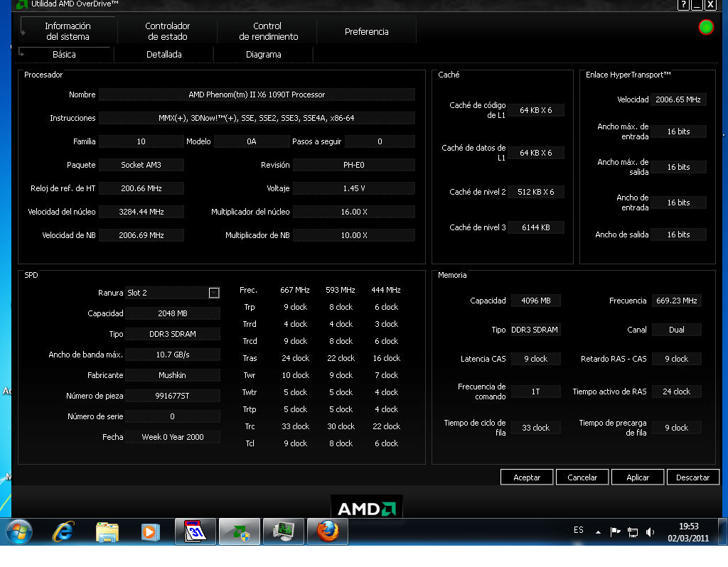Open the volume speaker icon
Image resolution: width=728 pixels, height=567 pixels.
[650, 532]
